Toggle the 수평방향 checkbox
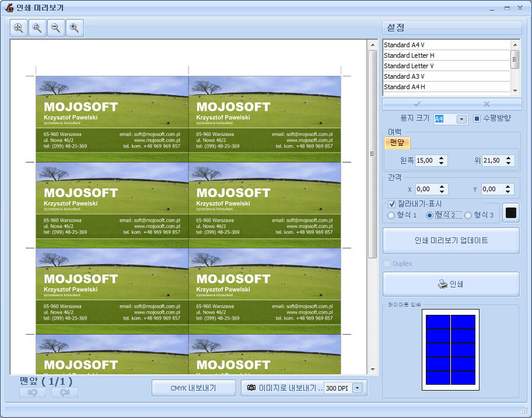 tap(477, 118)
